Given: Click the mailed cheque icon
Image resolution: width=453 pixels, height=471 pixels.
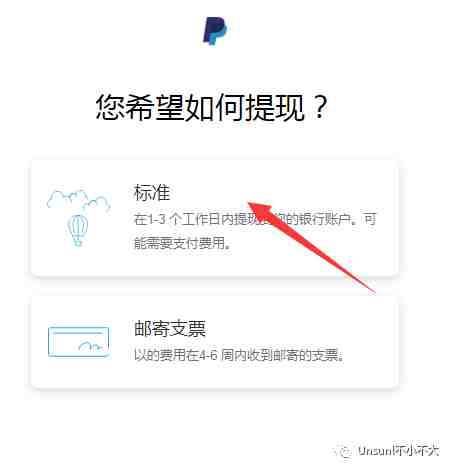Looking at the screenshot, I should 79,342.
